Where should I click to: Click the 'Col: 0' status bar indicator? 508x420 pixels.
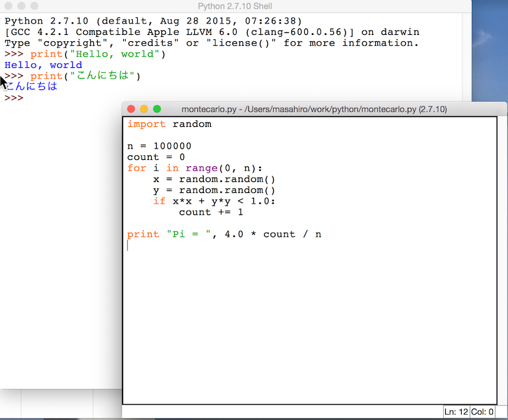pyautogui.click(x=482, y=412)
